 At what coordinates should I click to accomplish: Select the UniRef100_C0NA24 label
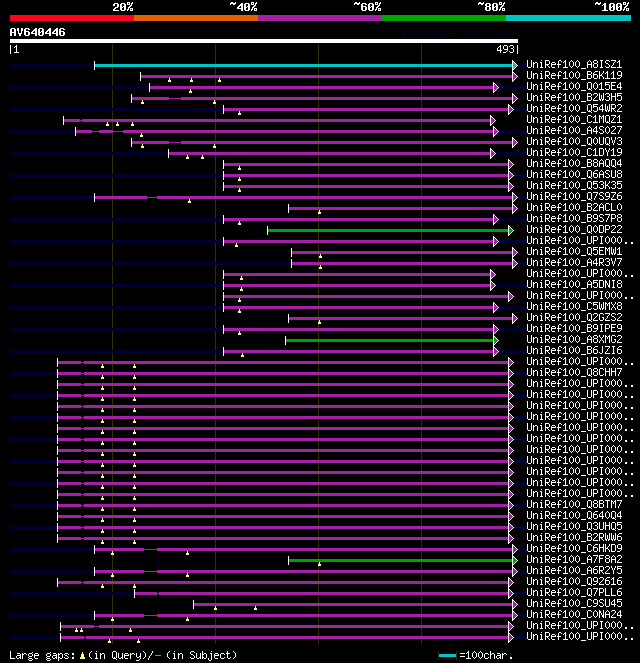(x=574, y=614)
